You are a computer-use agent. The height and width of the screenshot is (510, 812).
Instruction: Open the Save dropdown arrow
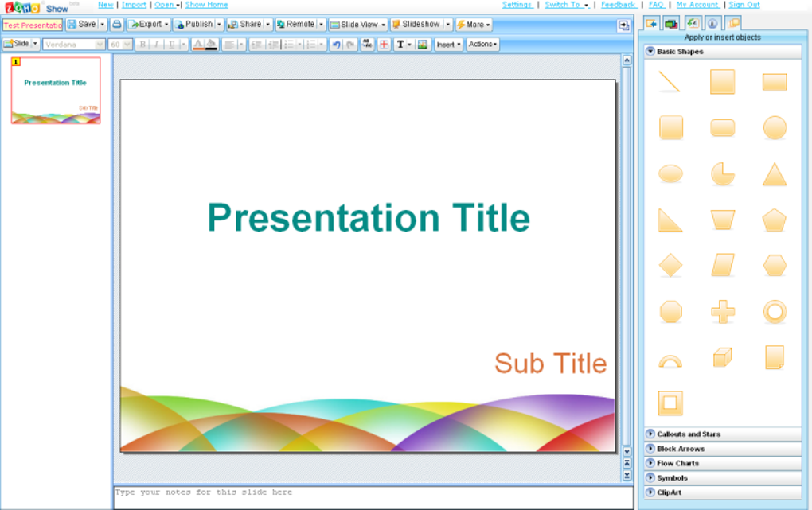[x=102, y=25]
